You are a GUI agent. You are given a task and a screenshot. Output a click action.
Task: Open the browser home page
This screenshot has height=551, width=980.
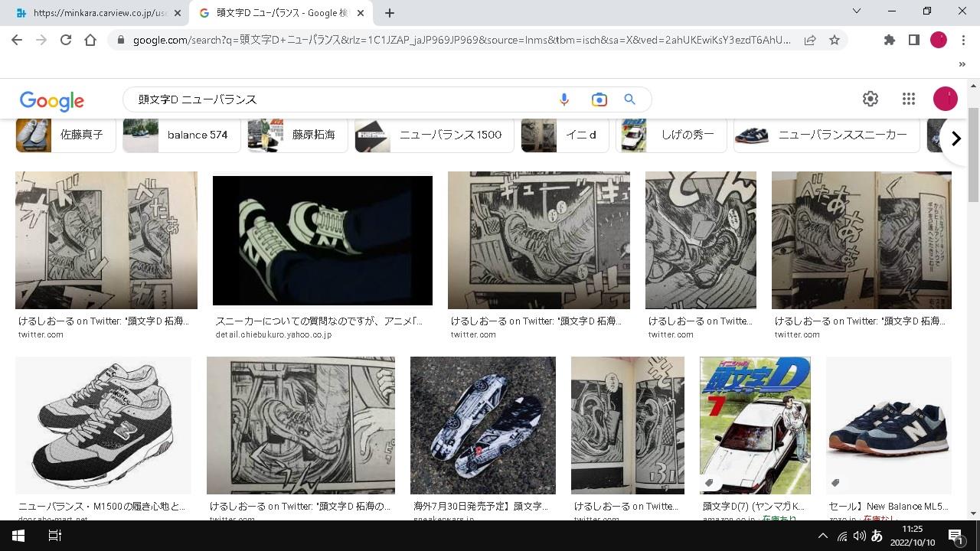90,40
